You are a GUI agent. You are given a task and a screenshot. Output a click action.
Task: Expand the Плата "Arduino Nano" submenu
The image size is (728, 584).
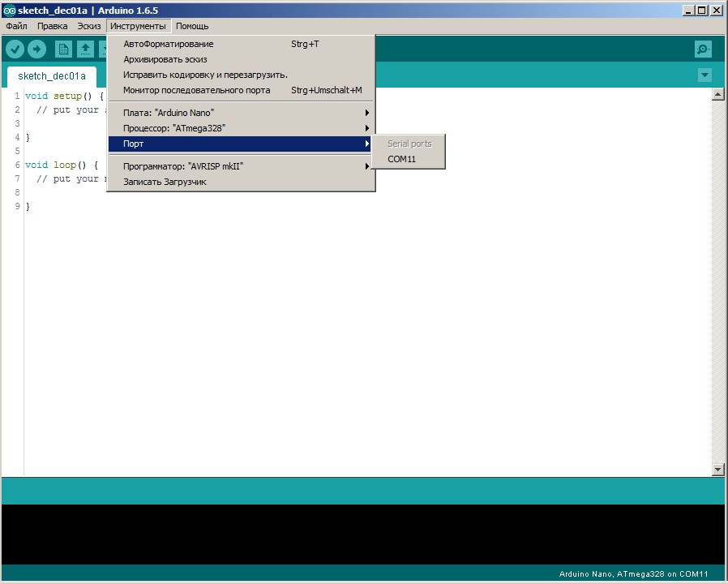click(240, 113)
